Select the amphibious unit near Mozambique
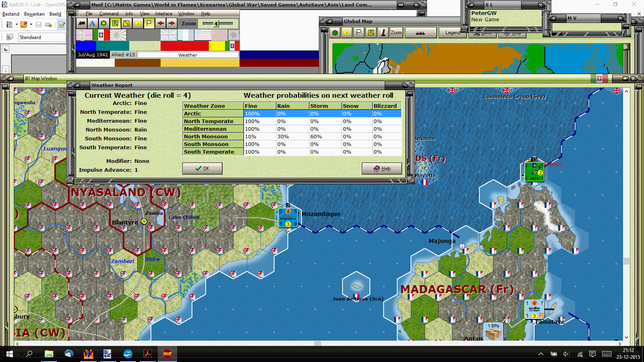 pos(288,218)
